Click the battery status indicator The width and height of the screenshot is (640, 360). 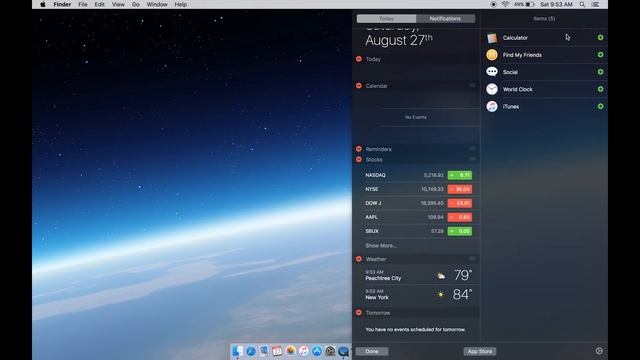coord(524,4)
